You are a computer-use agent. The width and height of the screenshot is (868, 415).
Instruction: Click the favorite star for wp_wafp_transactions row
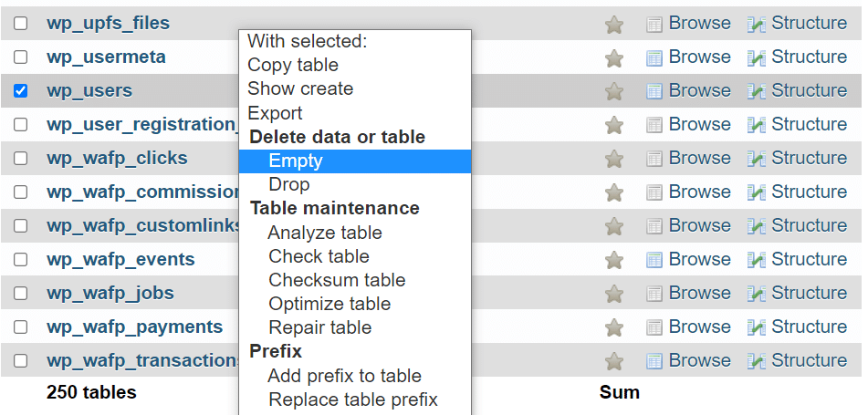[614, 361]
